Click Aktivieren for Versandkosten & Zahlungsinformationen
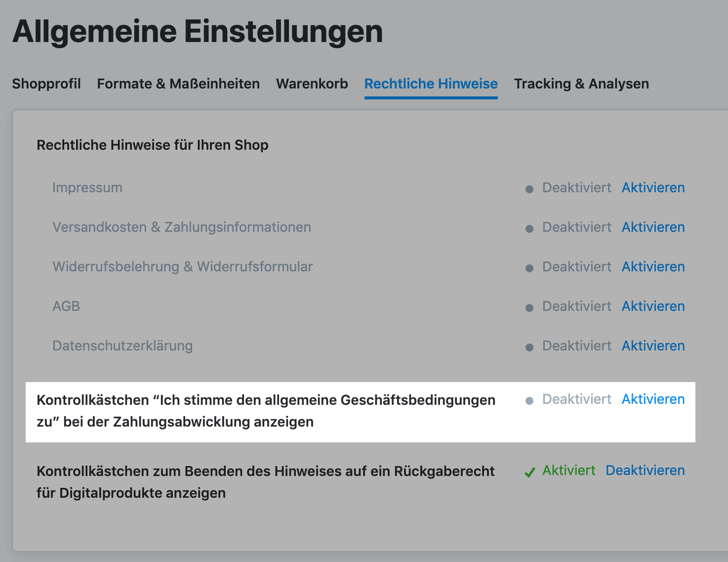 653,227
